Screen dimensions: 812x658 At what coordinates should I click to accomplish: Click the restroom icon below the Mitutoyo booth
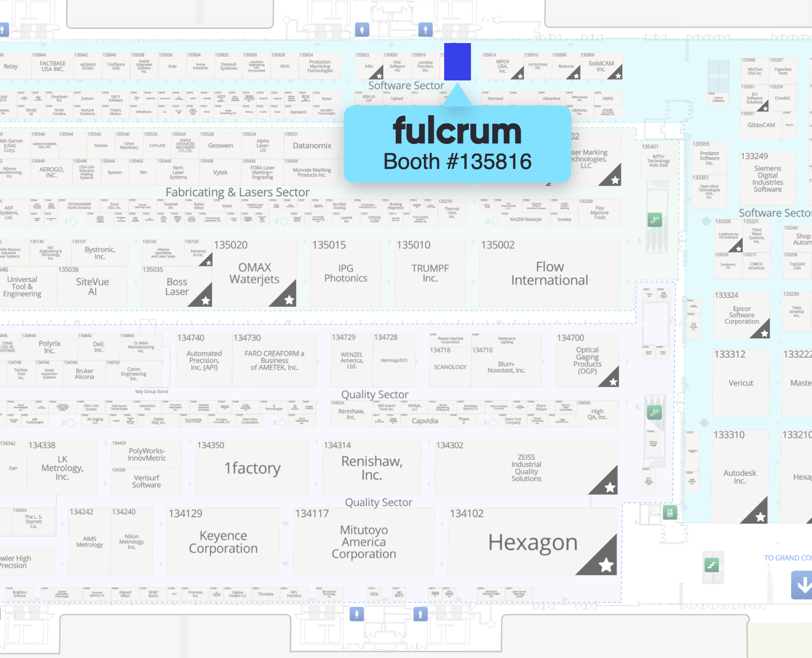click(357, 614)
